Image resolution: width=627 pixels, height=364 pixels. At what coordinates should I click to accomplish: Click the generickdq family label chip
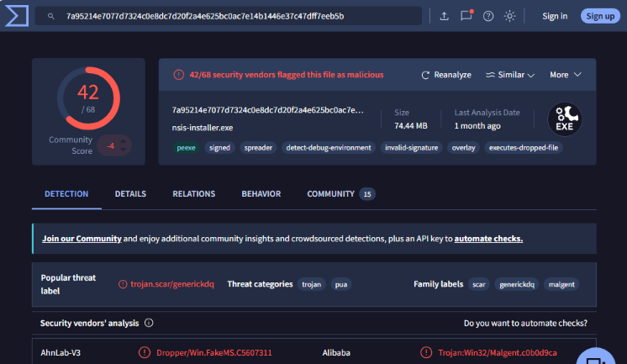(x=517, y=284)
